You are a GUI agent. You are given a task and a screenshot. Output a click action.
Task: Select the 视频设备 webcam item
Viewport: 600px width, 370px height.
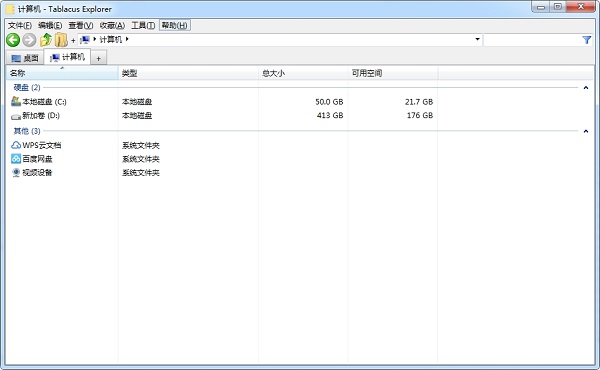[x=31, y=173]
